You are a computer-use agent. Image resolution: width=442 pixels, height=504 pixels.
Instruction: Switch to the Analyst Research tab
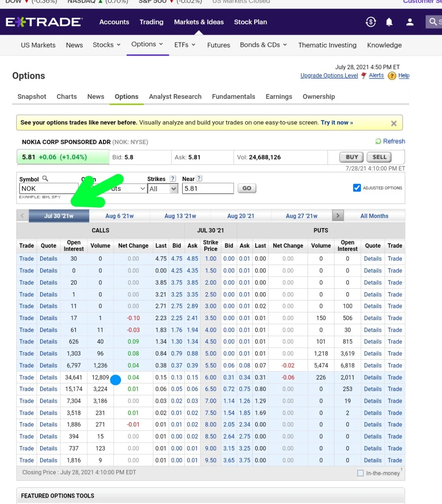click(175, 96)
